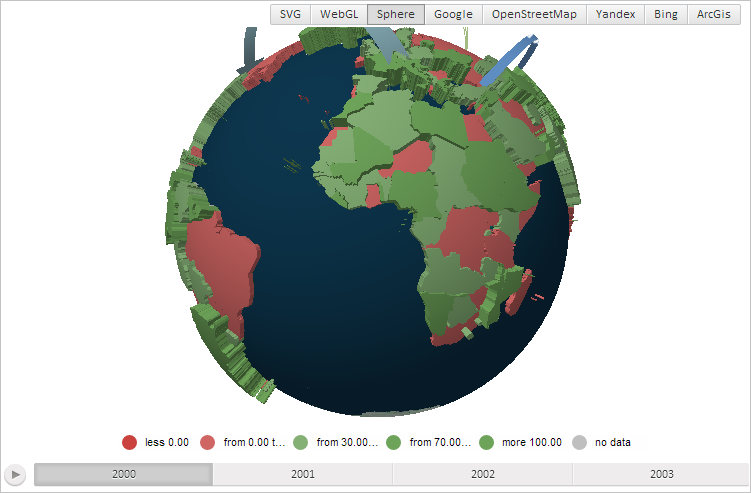This screenshot has height=493, width=751.
Task: Jump to year 2000 on timeline
Action: click(124, 474)
